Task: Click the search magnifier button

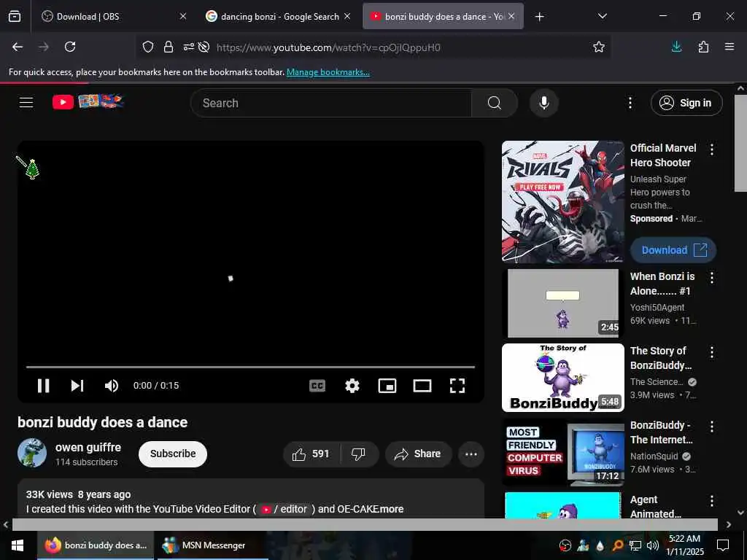Action: tap(495, 103)
